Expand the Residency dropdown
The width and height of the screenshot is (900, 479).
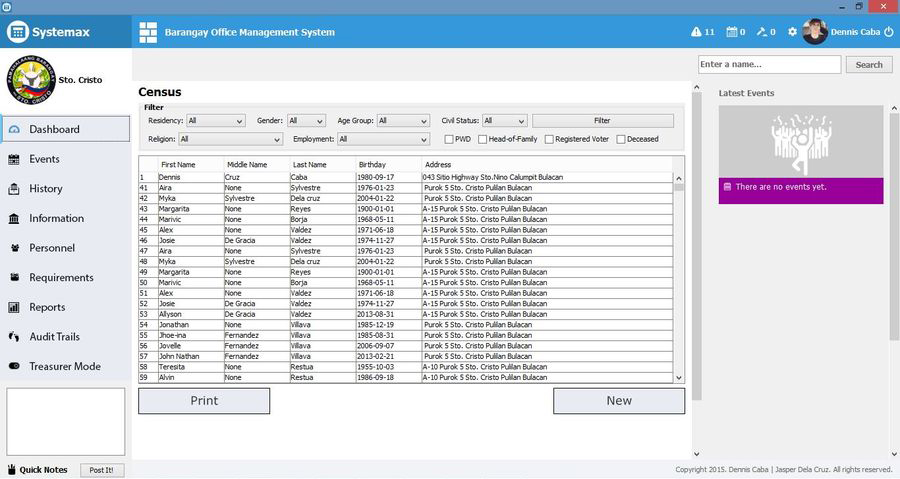(215, 121)
